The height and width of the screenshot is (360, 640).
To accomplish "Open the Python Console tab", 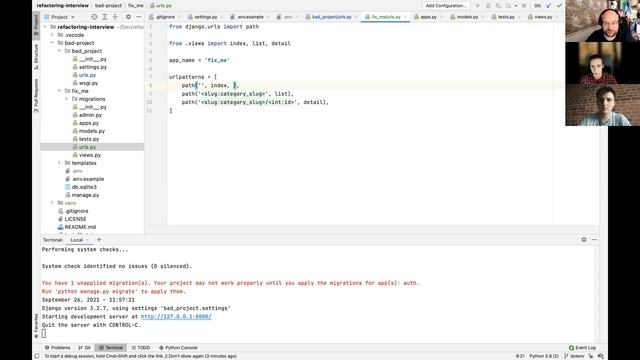I will [x=178, y=348].
